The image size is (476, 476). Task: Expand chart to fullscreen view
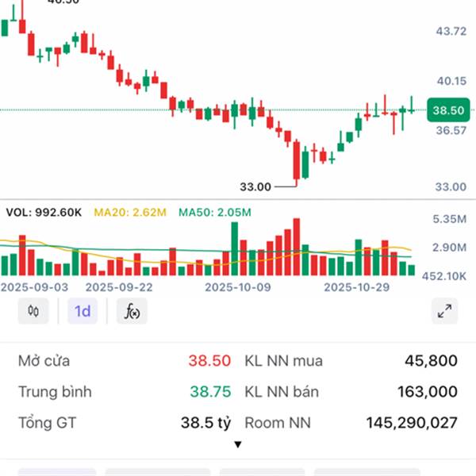(x=445, y=311)
